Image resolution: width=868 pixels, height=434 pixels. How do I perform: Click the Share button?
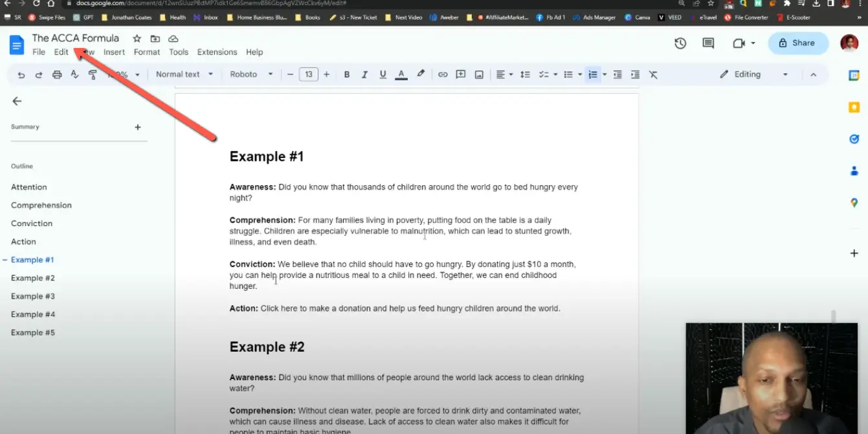(797, 43)
